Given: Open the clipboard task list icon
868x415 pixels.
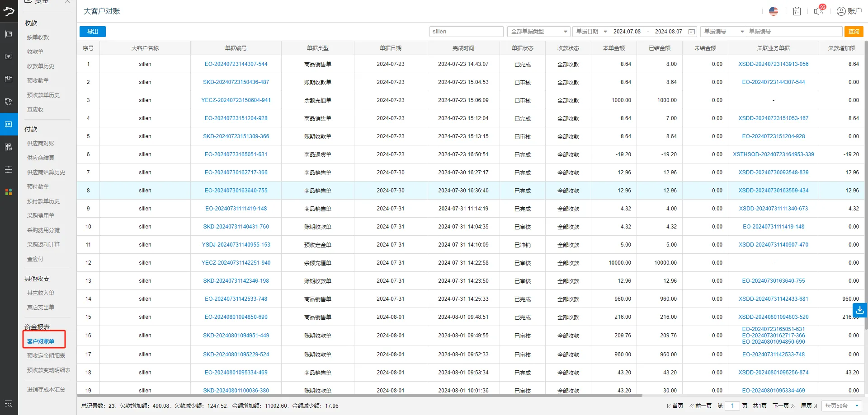Looking at the screenshot, I should [x=797, y=11].
